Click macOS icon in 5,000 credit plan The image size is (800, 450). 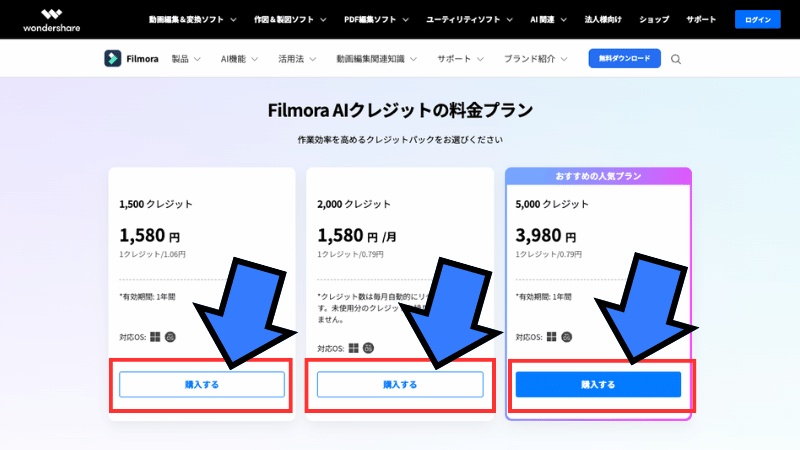click(567, 337)
